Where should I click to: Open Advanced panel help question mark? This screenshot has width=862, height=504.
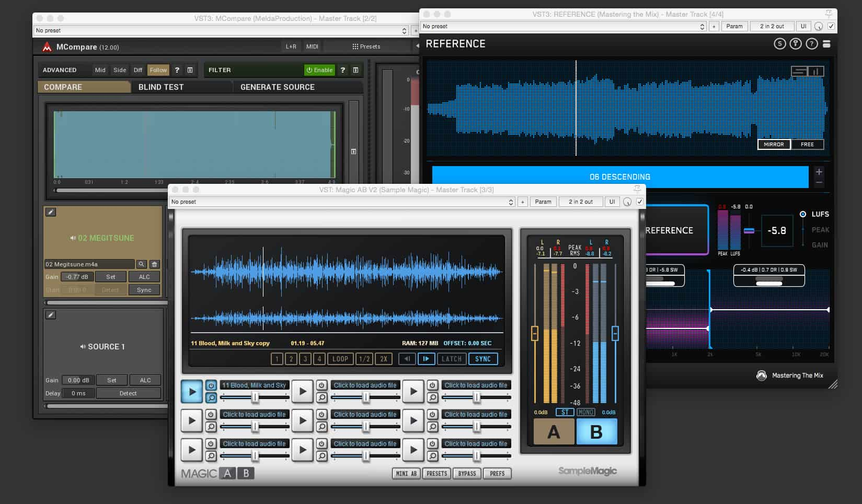[x=177, y=70]
